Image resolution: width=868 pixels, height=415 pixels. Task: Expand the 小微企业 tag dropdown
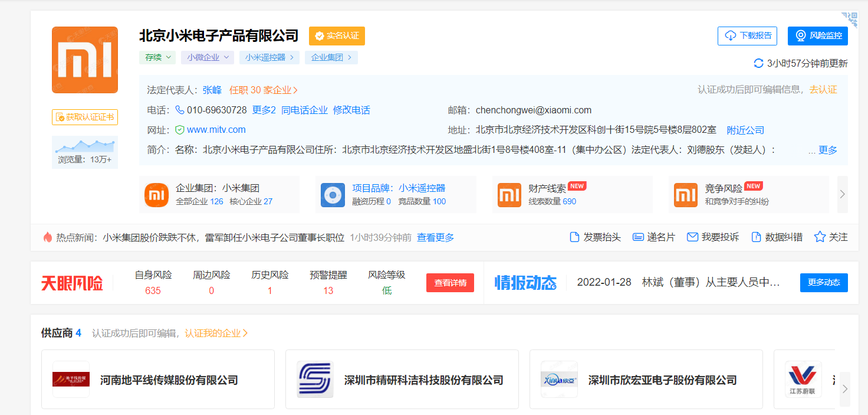point(211,57)
